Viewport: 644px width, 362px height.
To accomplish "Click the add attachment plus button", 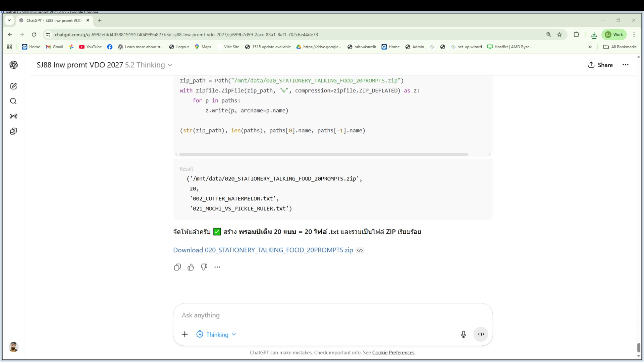I will [185, 334].
